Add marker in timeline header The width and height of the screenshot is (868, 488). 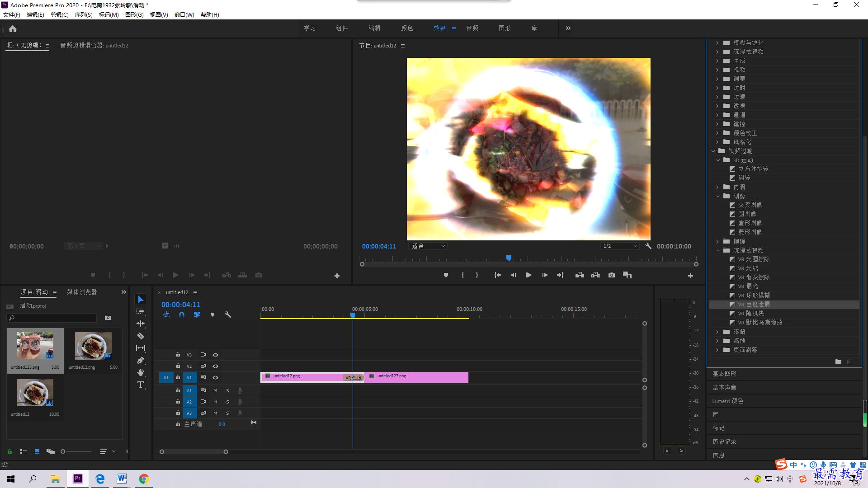212,314
